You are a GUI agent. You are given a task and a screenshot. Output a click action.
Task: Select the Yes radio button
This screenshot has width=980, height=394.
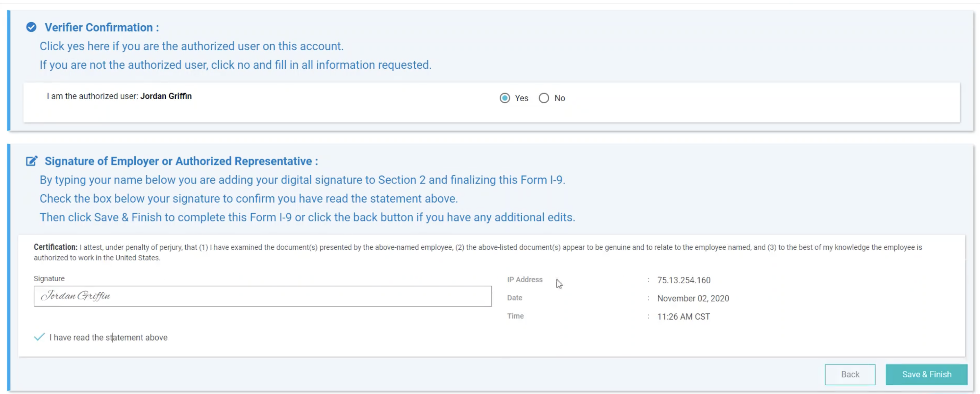[x=505, y=98]
